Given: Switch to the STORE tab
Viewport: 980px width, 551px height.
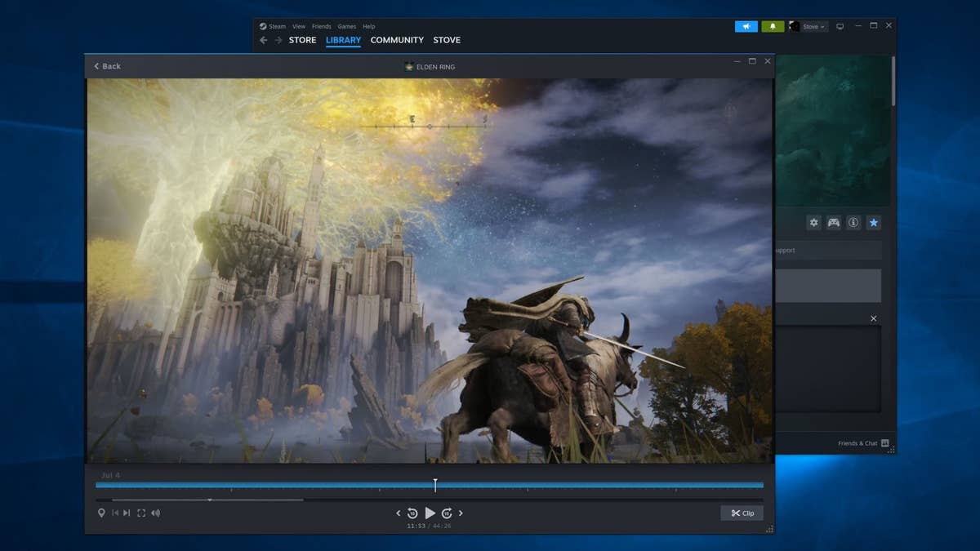Looking at the screenshot, I should click(302, 39).
